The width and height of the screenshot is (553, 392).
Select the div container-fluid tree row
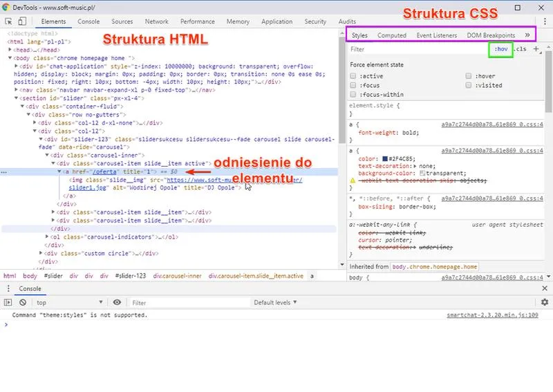tap(74, 106)
